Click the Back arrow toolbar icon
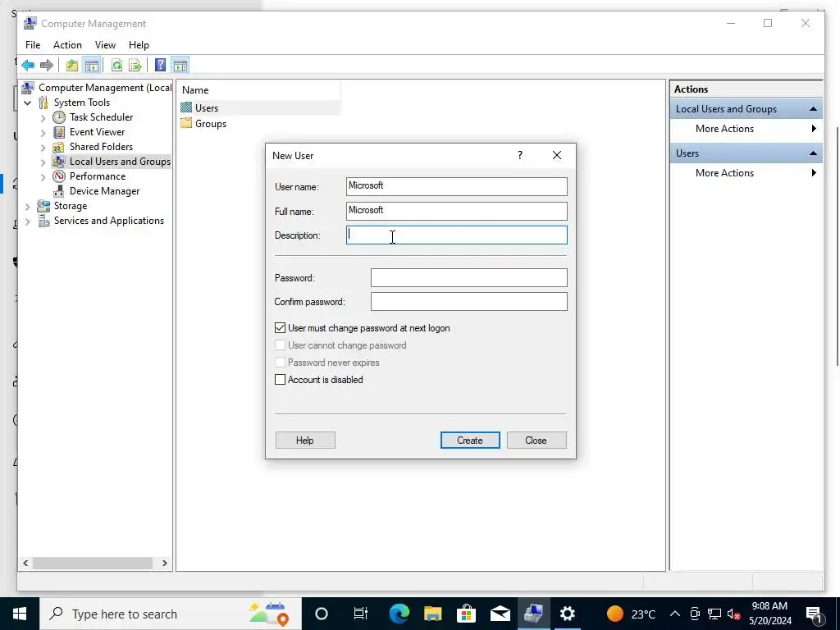Viewport: 840px width, 630px height. click(x=28, y=66)
